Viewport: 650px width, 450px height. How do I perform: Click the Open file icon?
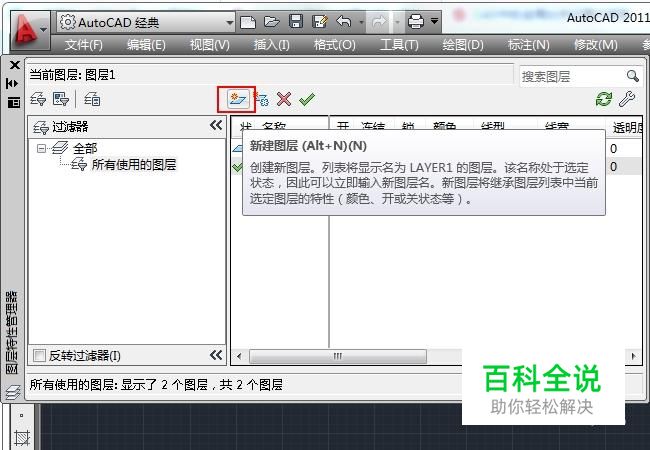point(272,22)
